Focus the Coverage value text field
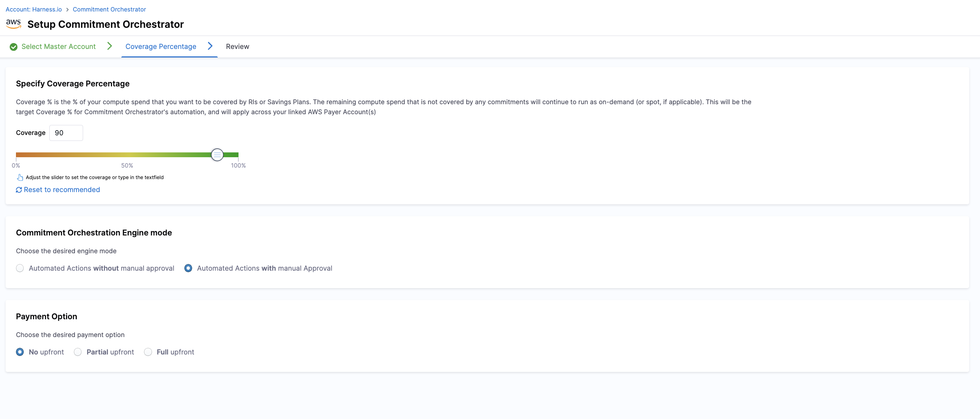 (66, 133)
